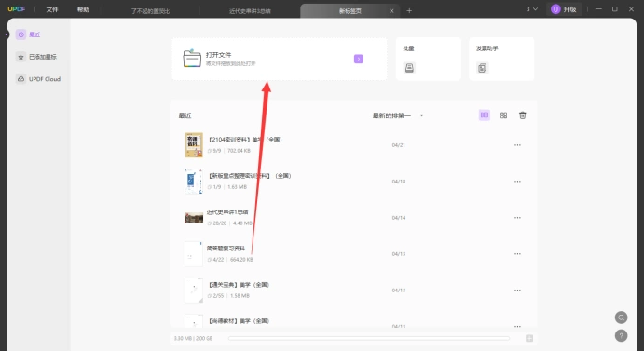Switch recent files to list view
This screenshot has width=644, height=352.
(x=485, y=115)
